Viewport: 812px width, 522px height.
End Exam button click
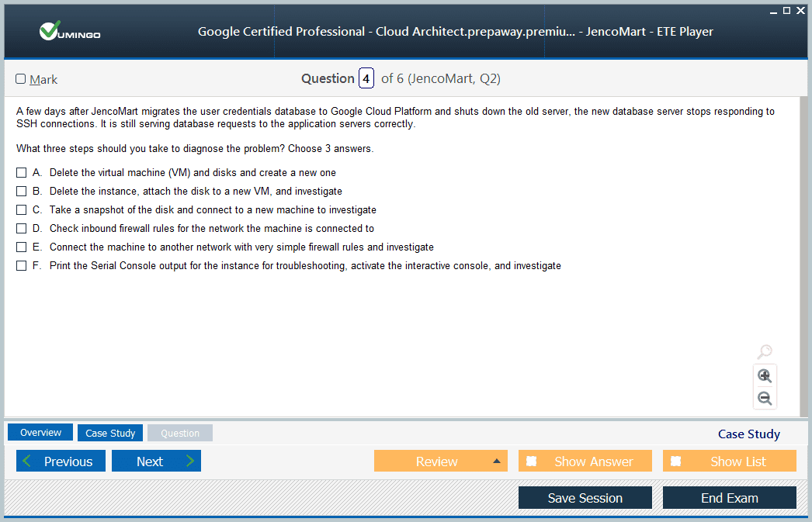(x=730, y=498)
